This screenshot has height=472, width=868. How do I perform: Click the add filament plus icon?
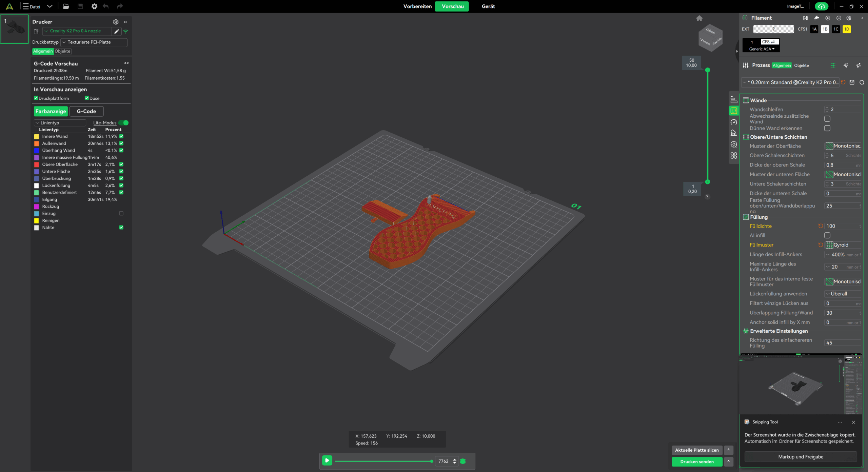(x=828, y=18)
